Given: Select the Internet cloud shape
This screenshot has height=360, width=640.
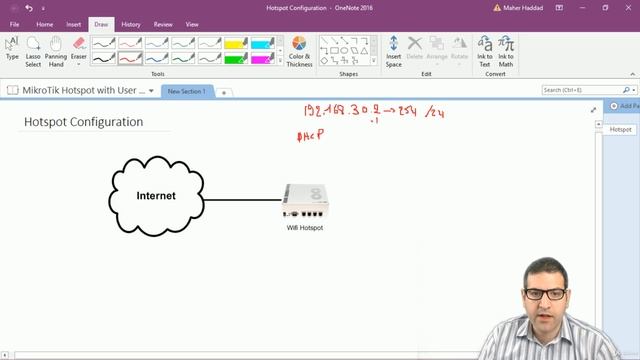Looking at the screenshot, I should tap(156, 196).
